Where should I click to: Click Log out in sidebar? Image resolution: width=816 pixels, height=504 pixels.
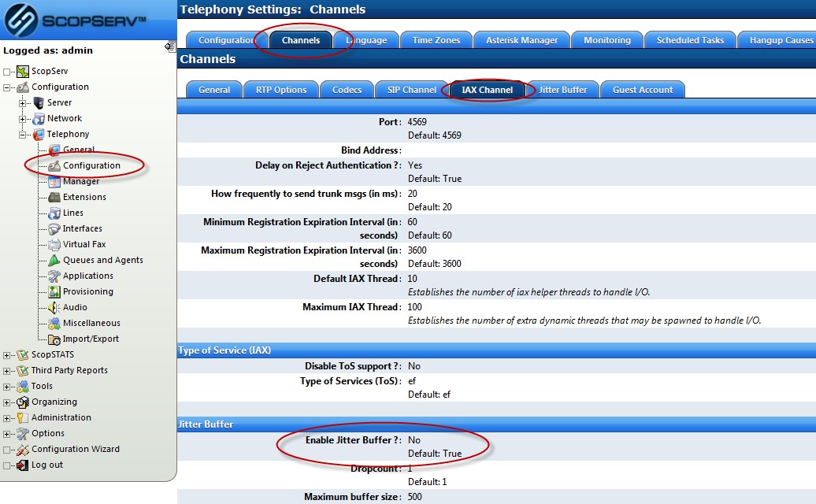46,465
